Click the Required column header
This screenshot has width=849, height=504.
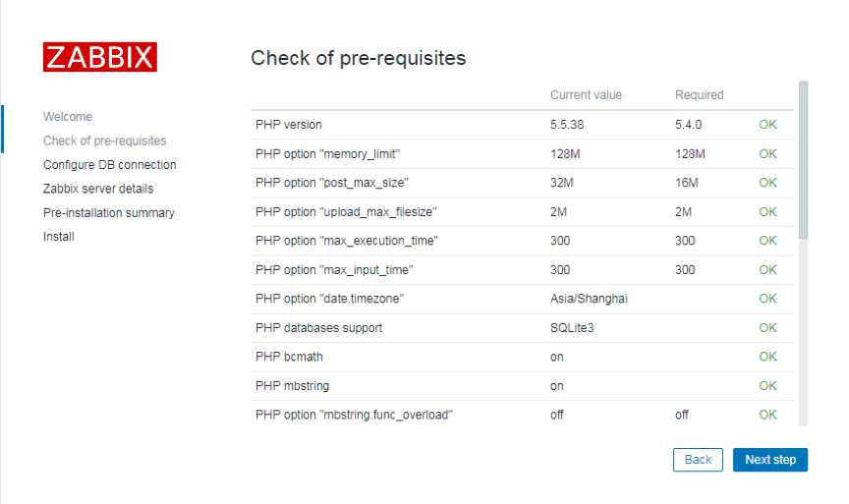(699, 94)
